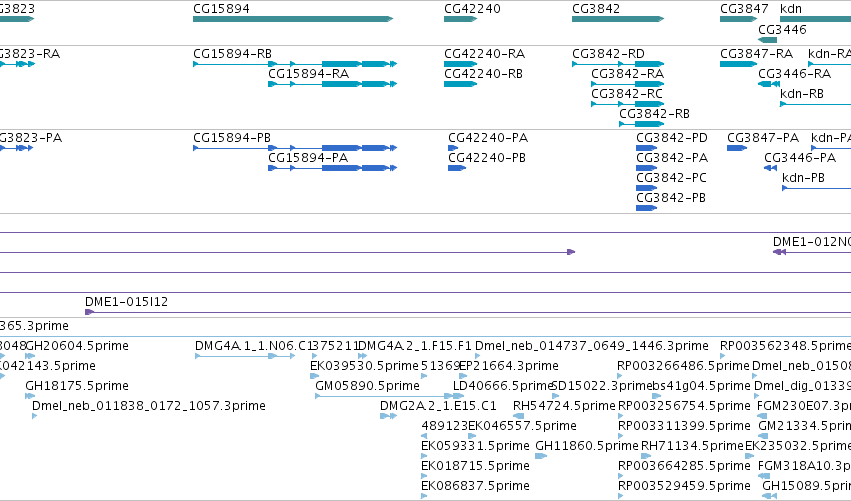Select EST RH71134.5prime

point(692,446)
